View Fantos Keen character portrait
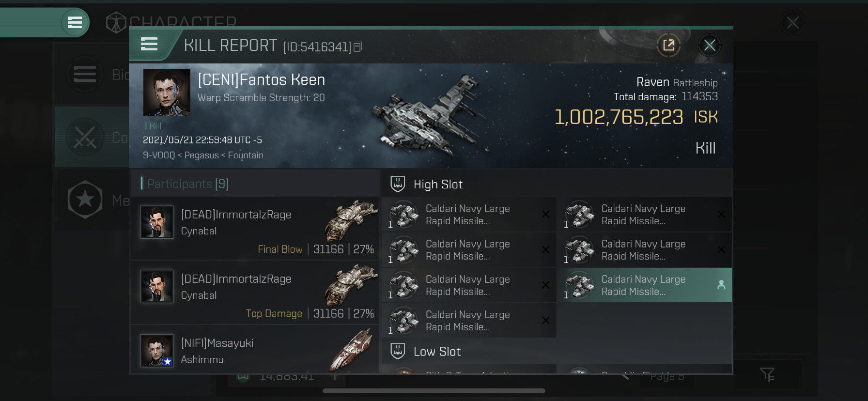The height and width of the screenshot is (401, 868). click(x=167, y=93)
